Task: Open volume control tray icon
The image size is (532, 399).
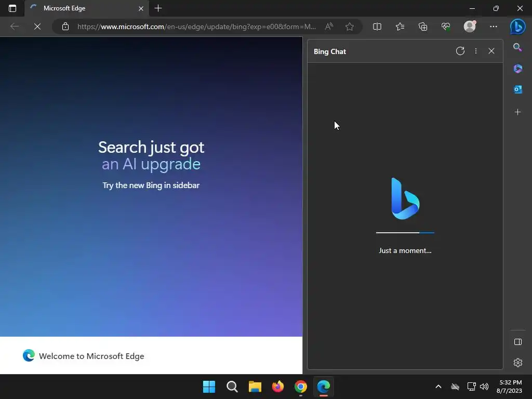Action: [x=484, y=387]
